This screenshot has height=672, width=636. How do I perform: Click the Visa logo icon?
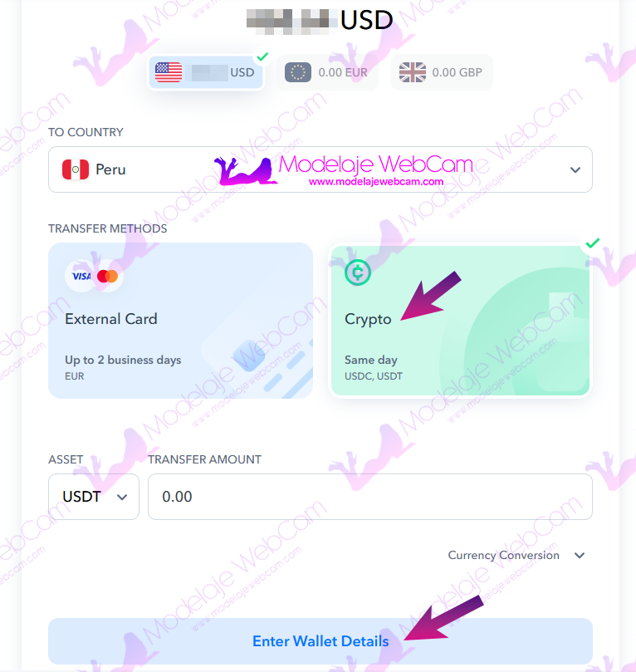coord(81,277)
